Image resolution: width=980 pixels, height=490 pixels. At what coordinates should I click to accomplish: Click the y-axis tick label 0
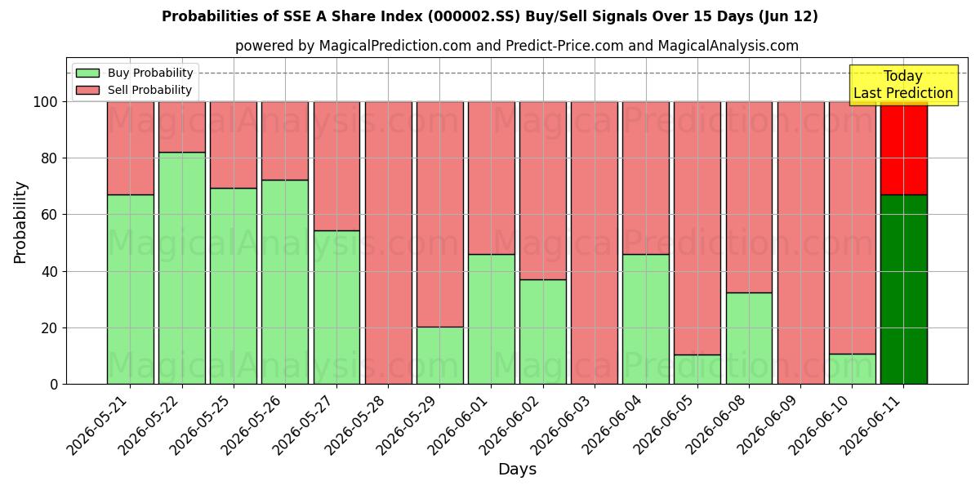[56, 385]
